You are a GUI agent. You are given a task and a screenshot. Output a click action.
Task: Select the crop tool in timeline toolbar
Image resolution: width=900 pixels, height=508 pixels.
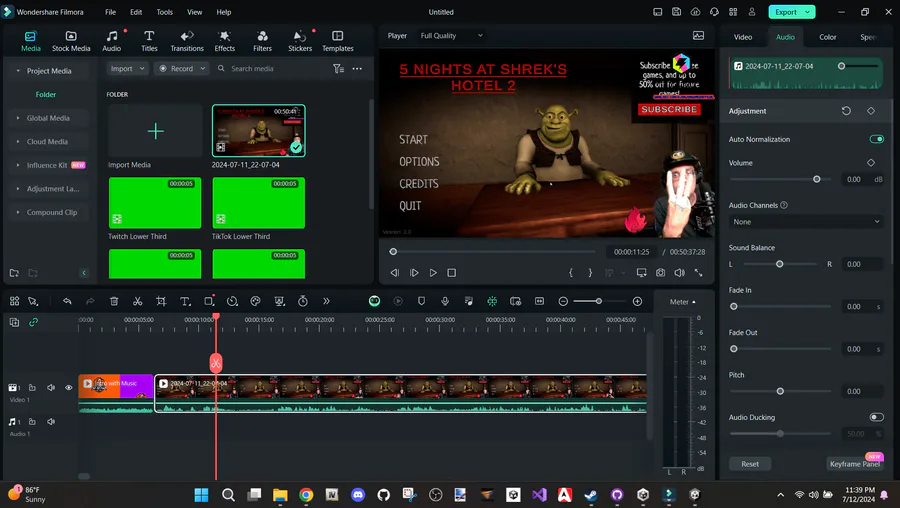click(x=161, y=301)
